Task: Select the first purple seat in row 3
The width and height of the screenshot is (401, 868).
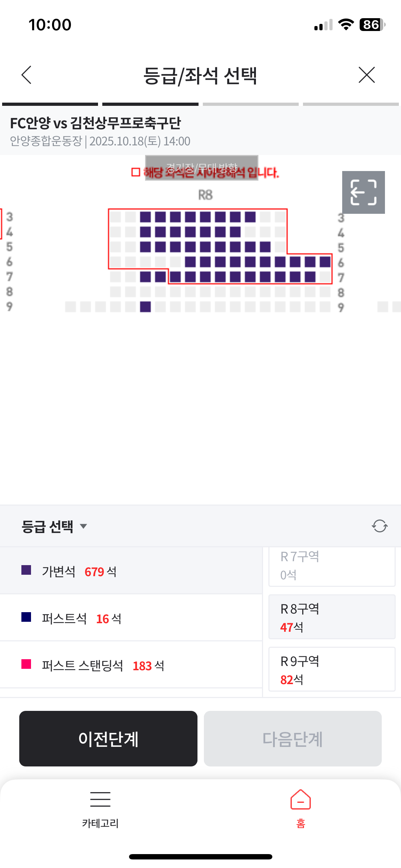Action: point(145,217)
